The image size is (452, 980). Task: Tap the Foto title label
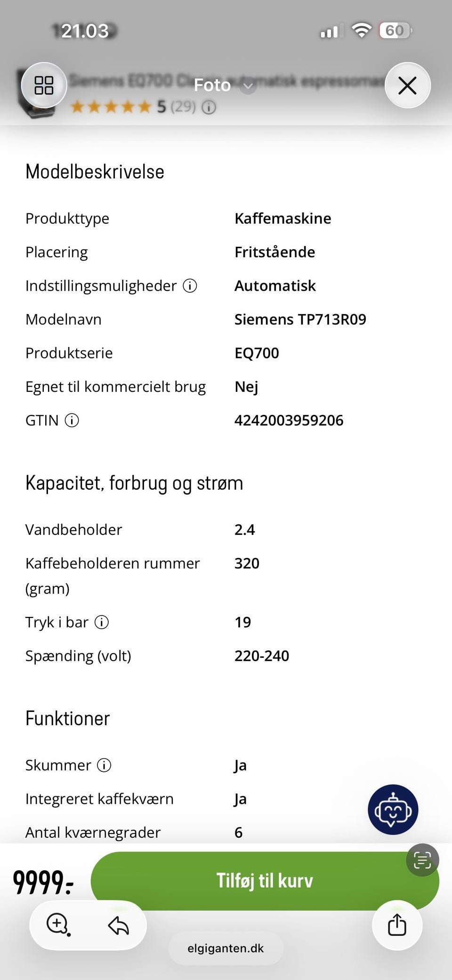(212, 85)
